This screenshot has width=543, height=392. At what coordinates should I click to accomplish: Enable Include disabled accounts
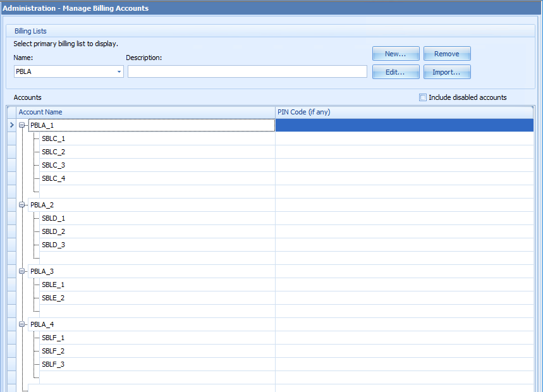(x=422, y=97)
